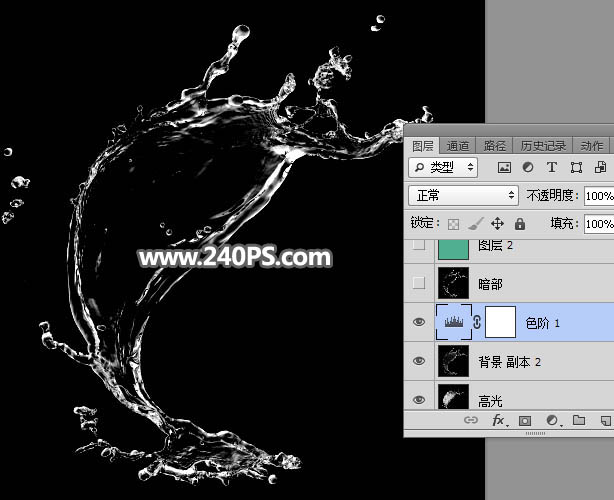Screen dimensions: 614x500
Task: Click the 色阶 1 levels adjustment icon
Action: click(453, 322)
